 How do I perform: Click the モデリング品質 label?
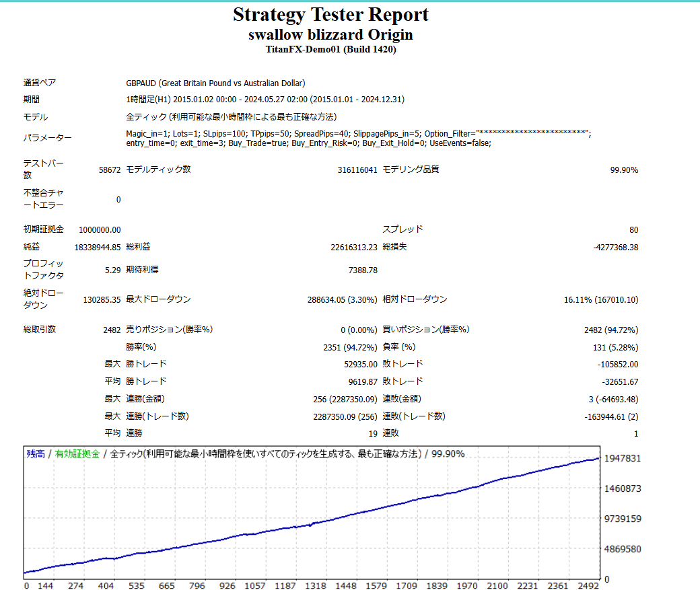[411, 170]
